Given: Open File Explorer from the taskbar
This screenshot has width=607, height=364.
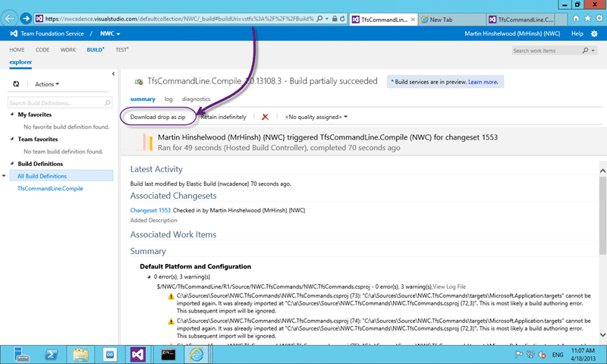Looking at the screenshot, I should pyautogui.click(x=80, y=354).
